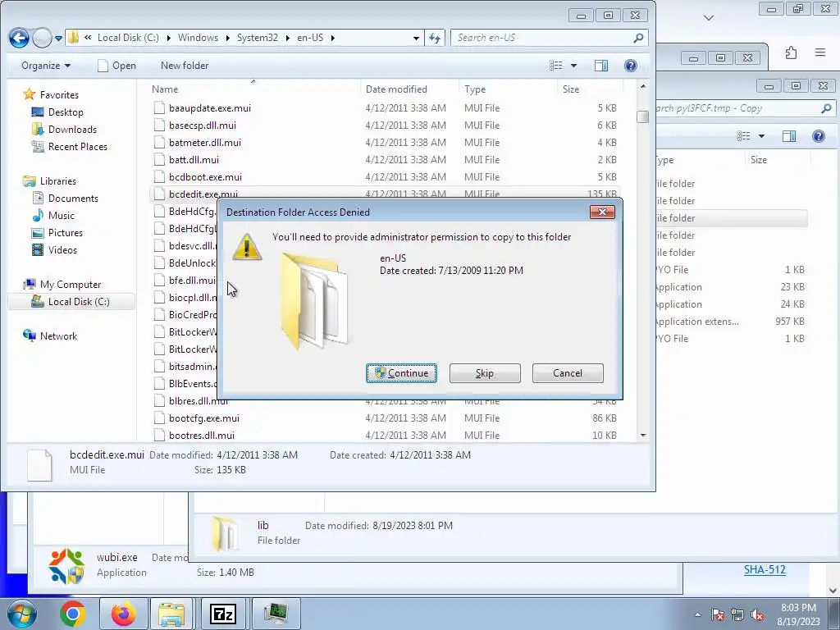Click the System32 breadcrumb in address bar

point(257,38)
